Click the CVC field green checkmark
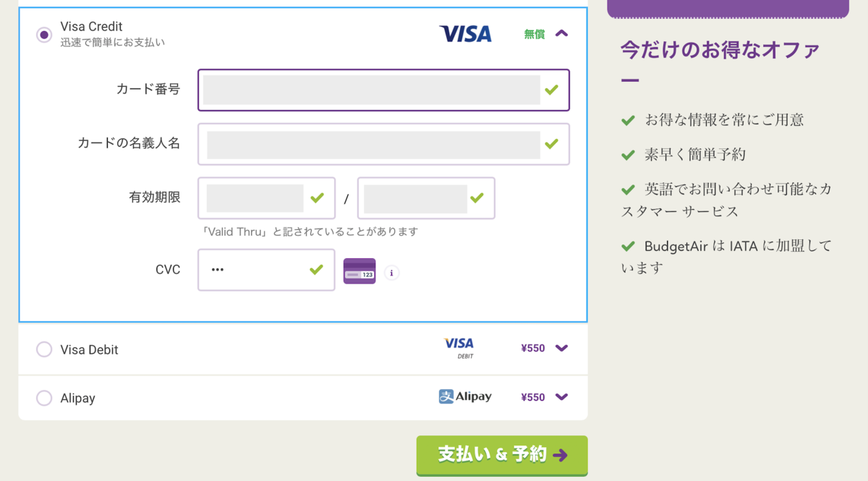 [316, 270]
